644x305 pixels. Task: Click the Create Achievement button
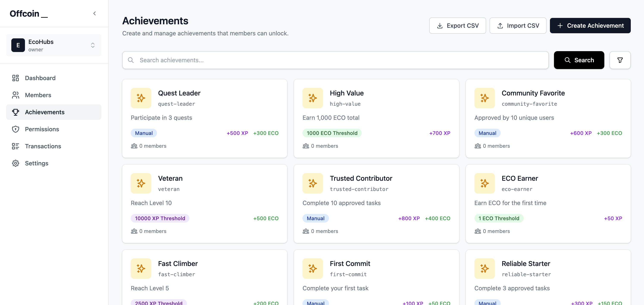(590, 26)
